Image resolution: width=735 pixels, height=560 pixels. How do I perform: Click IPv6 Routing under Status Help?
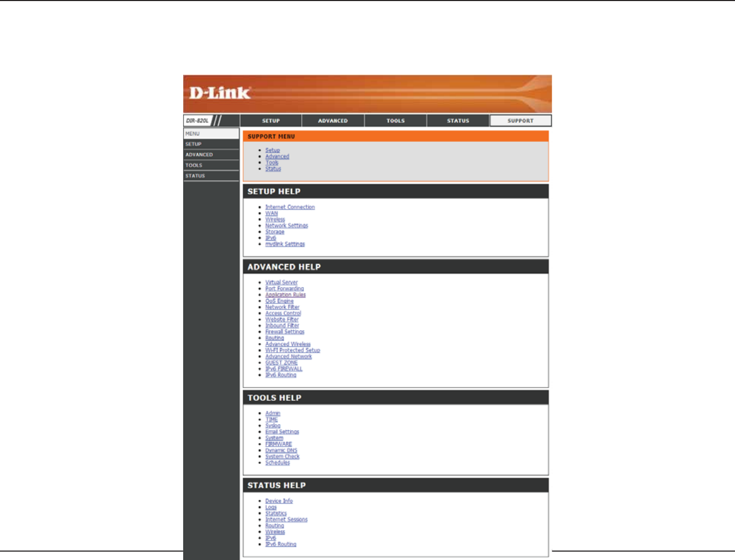281,544
